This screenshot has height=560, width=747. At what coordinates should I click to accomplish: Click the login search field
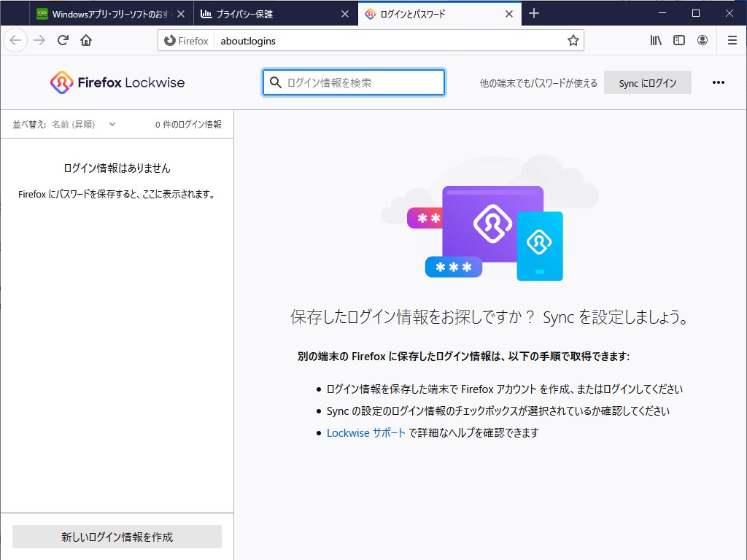point(353,82)
